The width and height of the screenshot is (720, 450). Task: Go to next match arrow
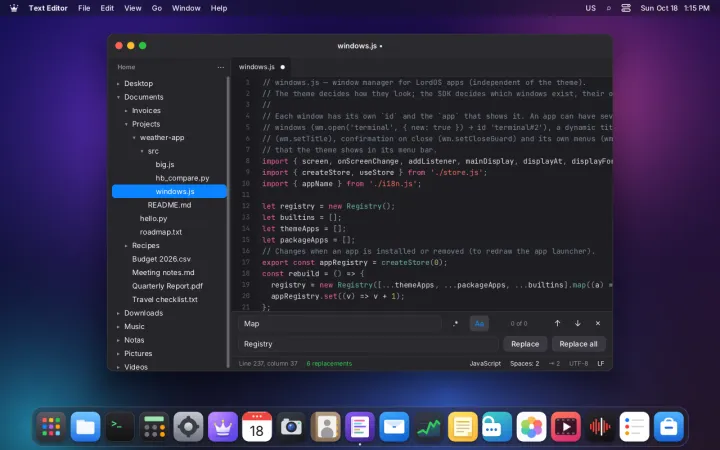pyautogui.click(x=578, y=323)
